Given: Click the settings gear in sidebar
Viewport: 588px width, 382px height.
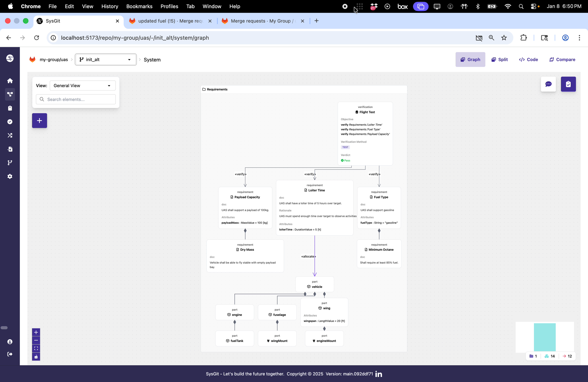Looking at the screenshot, I should [x=10, y=176].
